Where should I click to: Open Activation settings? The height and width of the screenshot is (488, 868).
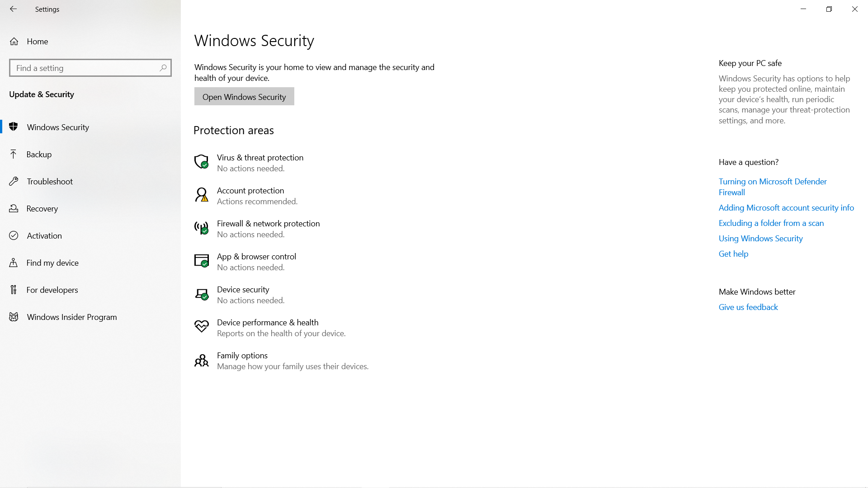(x=90, y=235)
